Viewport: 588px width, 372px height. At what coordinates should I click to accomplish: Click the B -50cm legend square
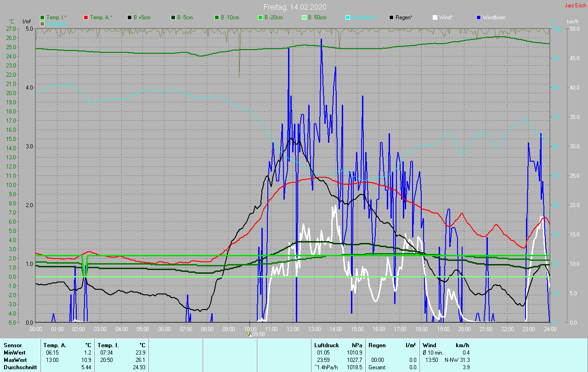point(304,17)
